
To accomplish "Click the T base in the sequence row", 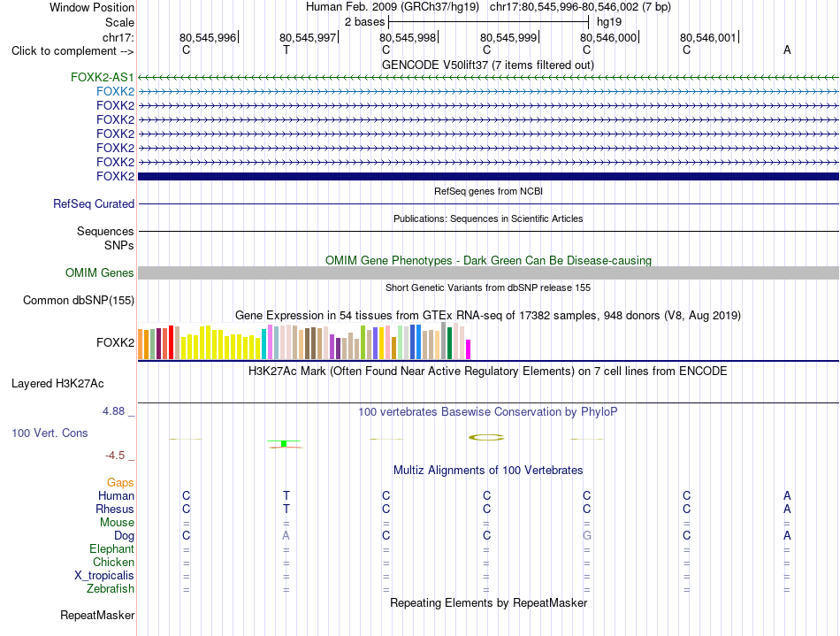I will point(286,50).
